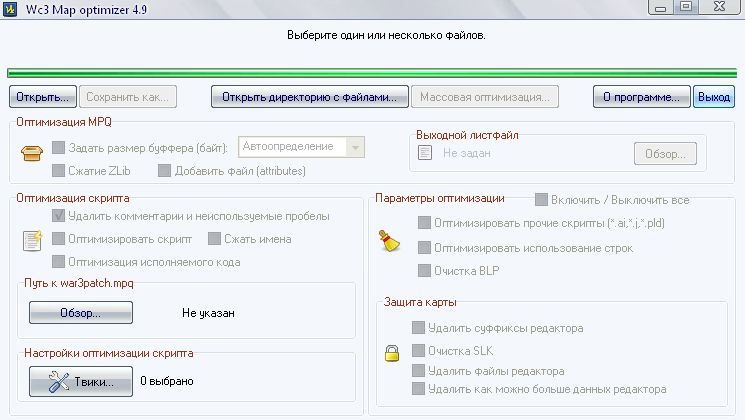This screenshot has height=420, width=745.
Task: Click the Не указан path text
Action: [208, 313]
